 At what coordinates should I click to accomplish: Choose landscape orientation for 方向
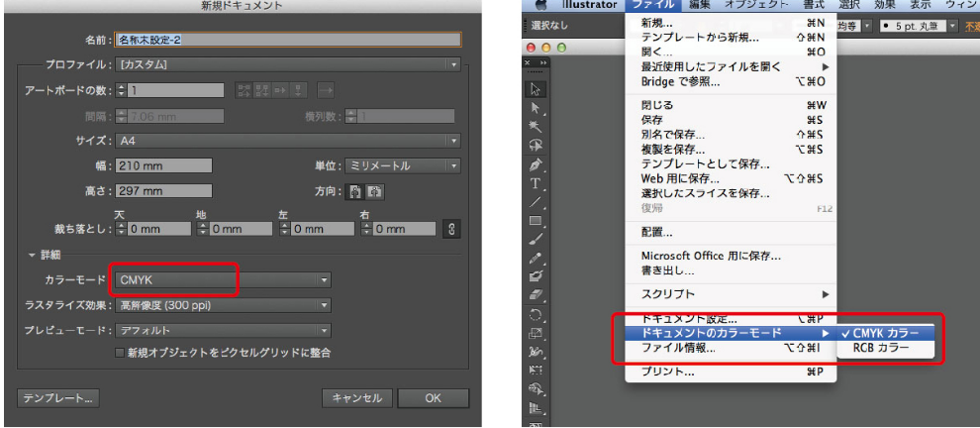coord(374,191)
